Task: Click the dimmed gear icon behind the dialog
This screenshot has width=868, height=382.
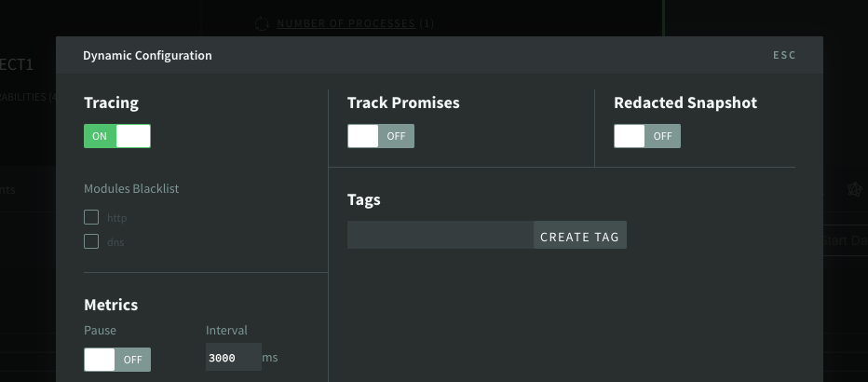Action: 853,189
